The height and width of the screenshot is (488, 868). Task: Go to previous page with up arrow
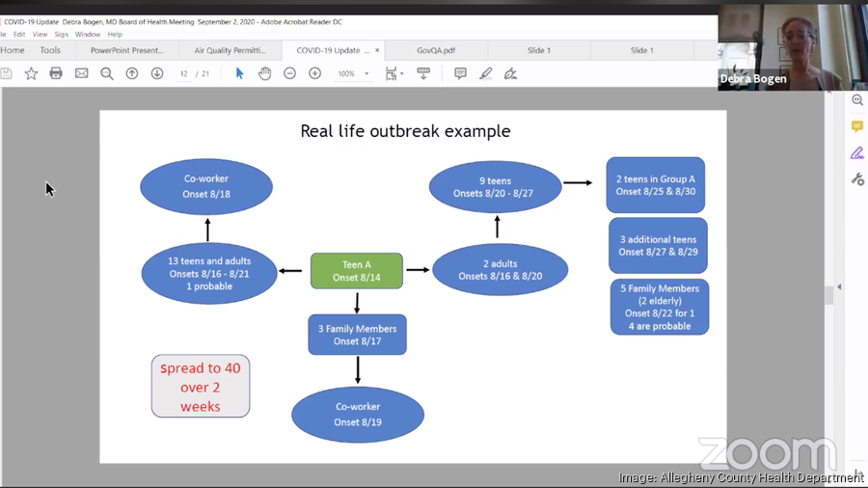132,73
